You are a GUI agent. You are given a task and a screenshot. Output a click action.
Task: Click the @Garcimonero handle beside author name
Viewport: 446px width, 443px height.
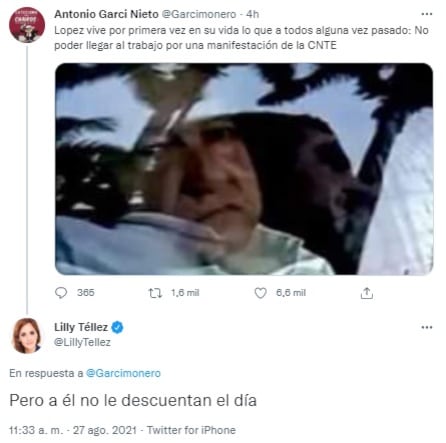199,14
